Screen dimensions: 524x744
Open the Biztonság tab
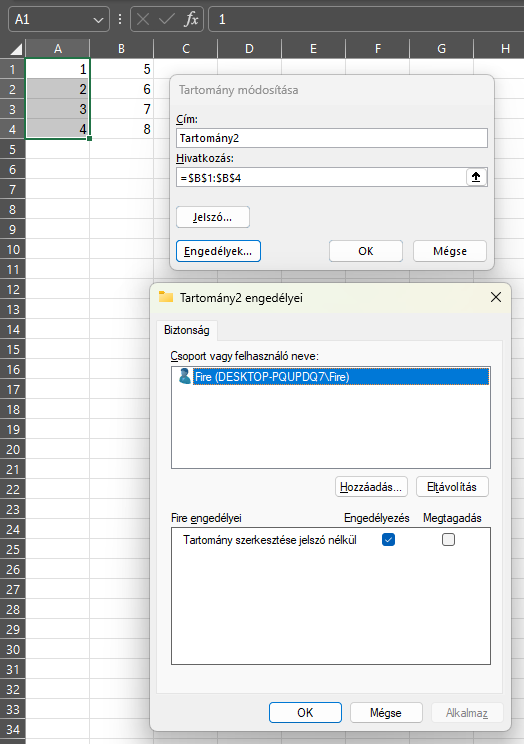[187, 330]
